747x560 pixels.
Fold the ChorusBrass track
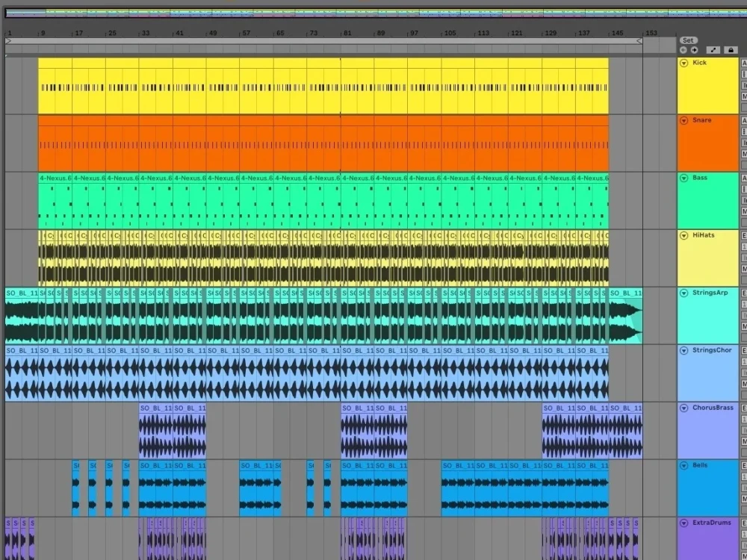pos(684,408)
